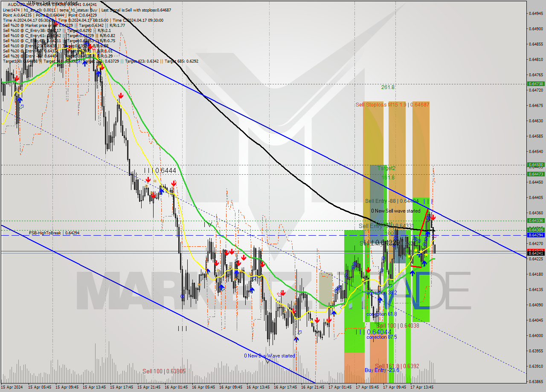Click the 0.64945 price axis value

point(536,13)
